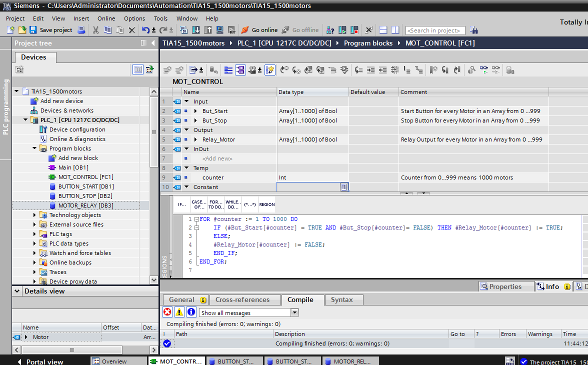Start the CPU from the toolbar

point(342,30)
